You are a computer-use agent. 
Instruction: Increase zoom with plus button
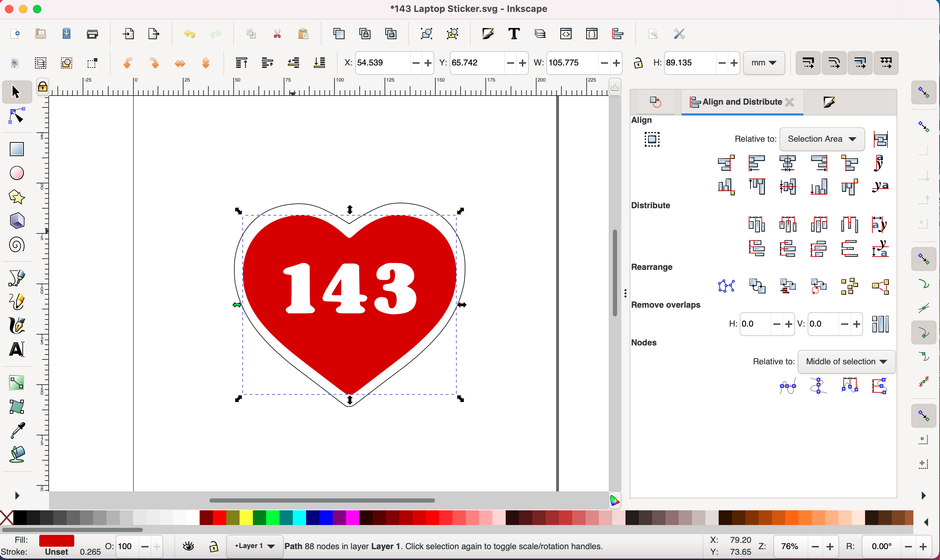830,546
